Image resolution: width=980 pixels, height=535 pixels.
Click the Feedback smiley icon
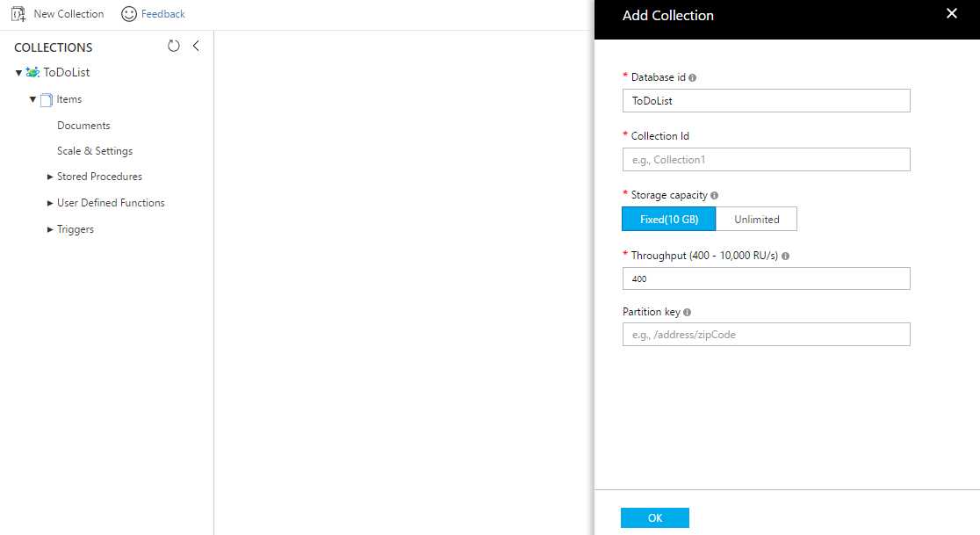coord(131,13)
